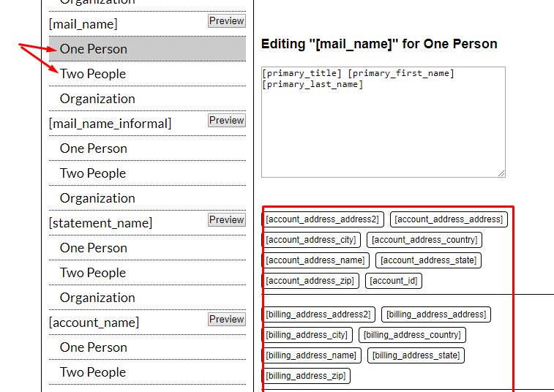
Task: Add [billing_address_state] merge tag
Action: 416,355
